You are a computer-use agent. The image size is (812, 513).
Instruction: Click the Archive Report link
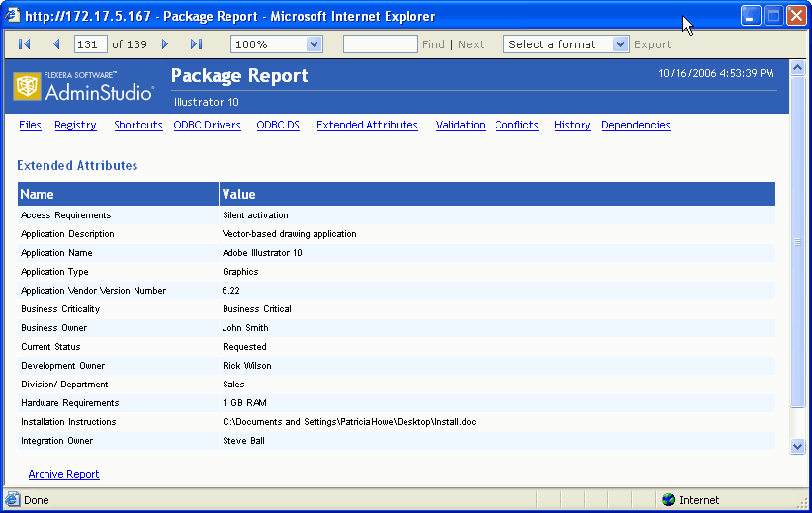63,474
